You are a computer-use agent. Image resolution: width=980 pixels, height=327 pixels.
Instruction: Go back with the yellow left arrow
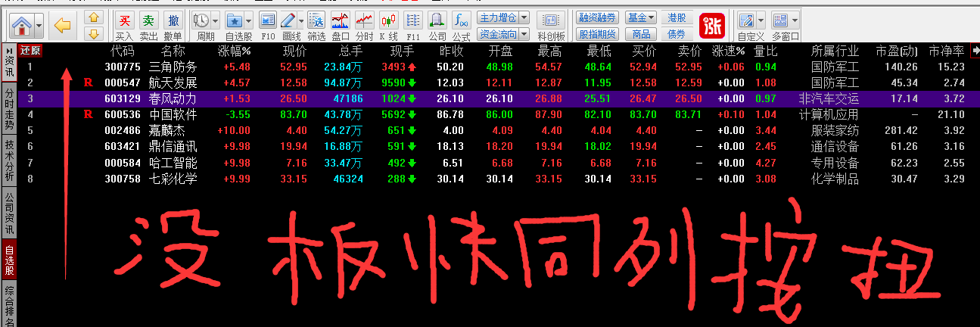coord(64,26)
